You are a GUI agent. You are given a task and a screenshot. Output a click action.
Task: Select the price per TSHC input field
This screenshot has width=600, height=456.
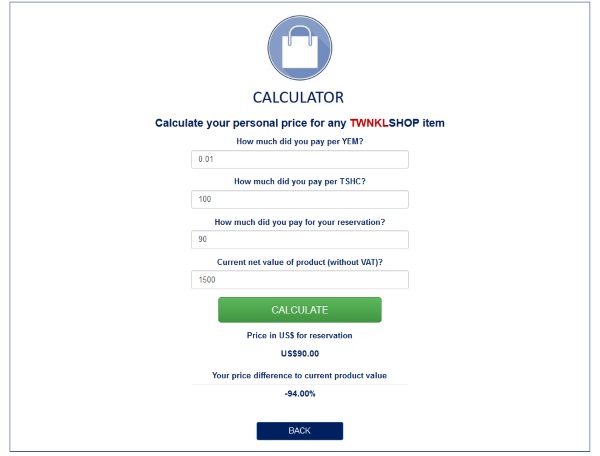click(x=300, y=199)
